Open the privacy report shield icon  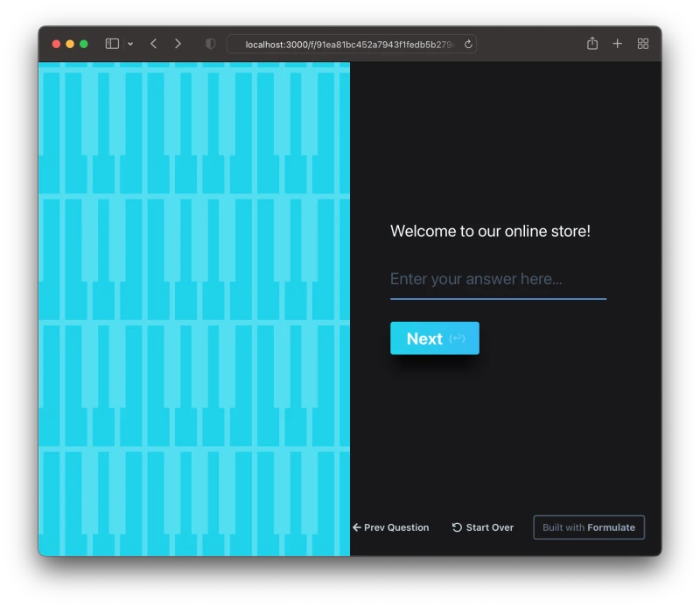[x=210, y=44]
